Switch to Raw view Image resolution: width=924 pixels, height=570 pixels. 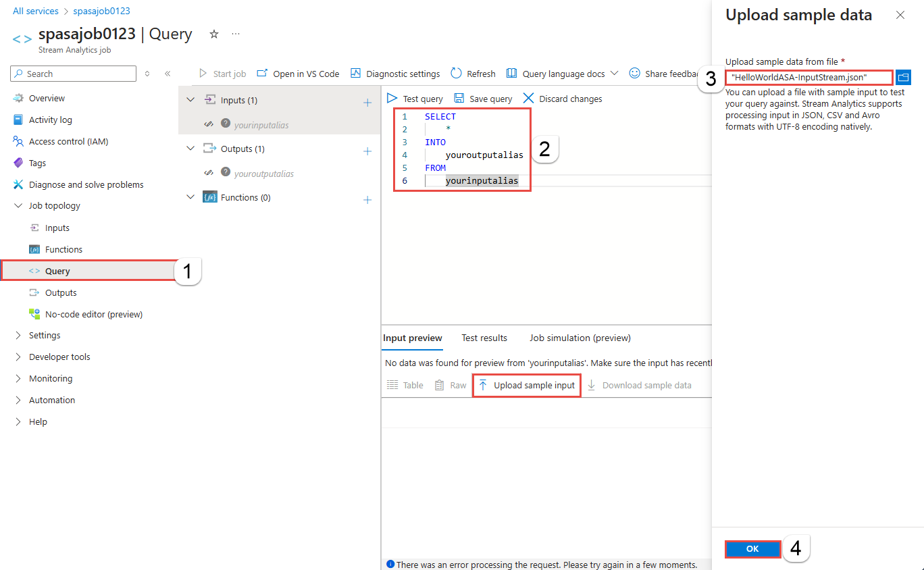[451, 385]
